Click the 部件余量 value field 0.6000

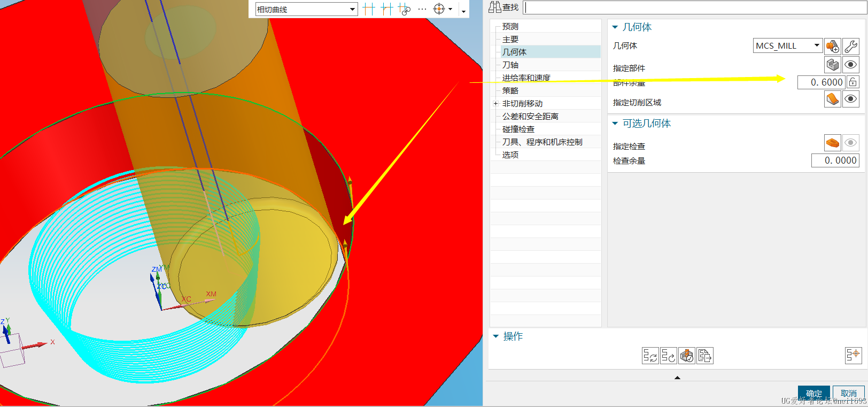point(821,82)
